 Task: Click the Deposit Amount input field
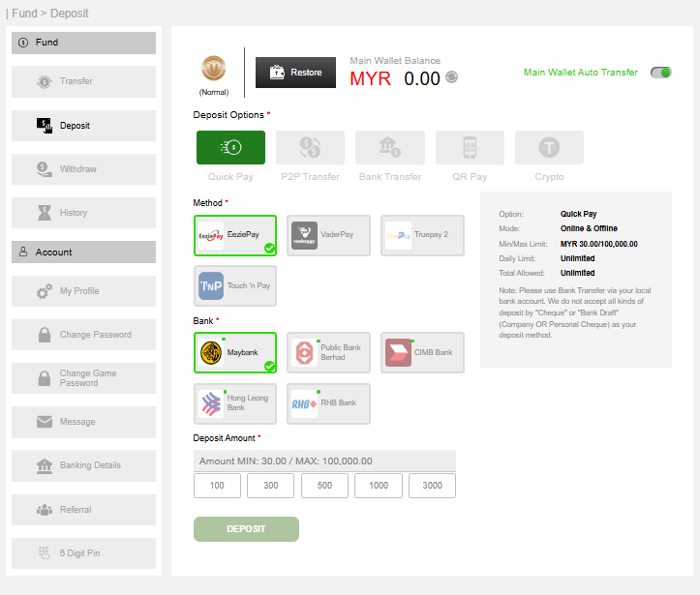(x=324, y=461)
